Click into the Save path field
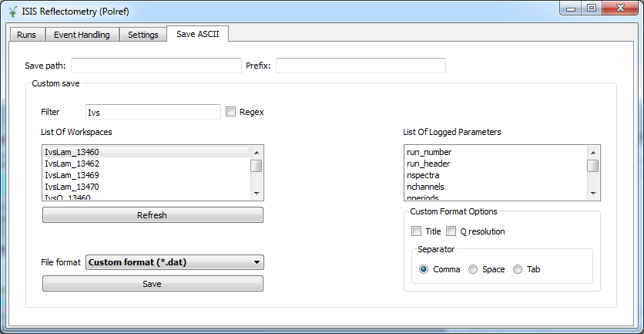The width and height of the screenshot is (644, 334). (156, 66)
